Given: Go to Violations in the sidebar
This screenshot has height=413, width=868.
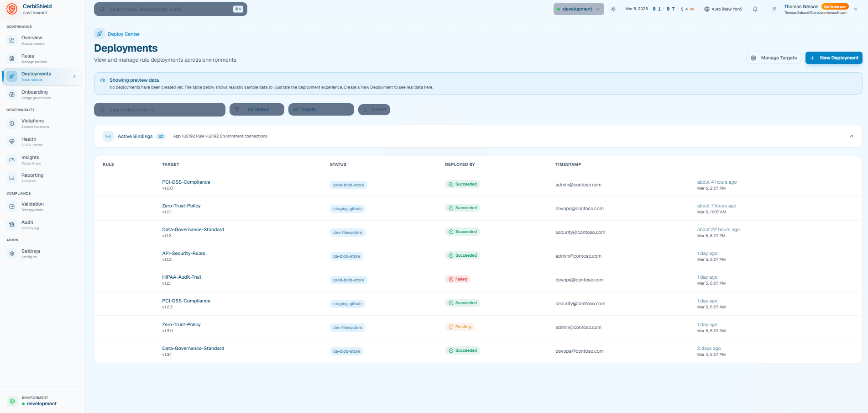Looking at the screenshot, I should [42, 123].
